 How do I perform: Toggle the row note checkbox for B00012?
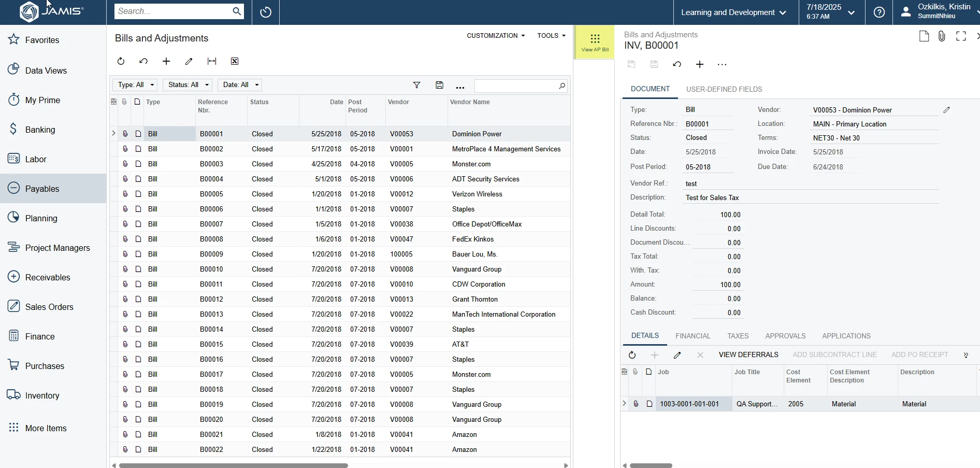tap(138, 299)
